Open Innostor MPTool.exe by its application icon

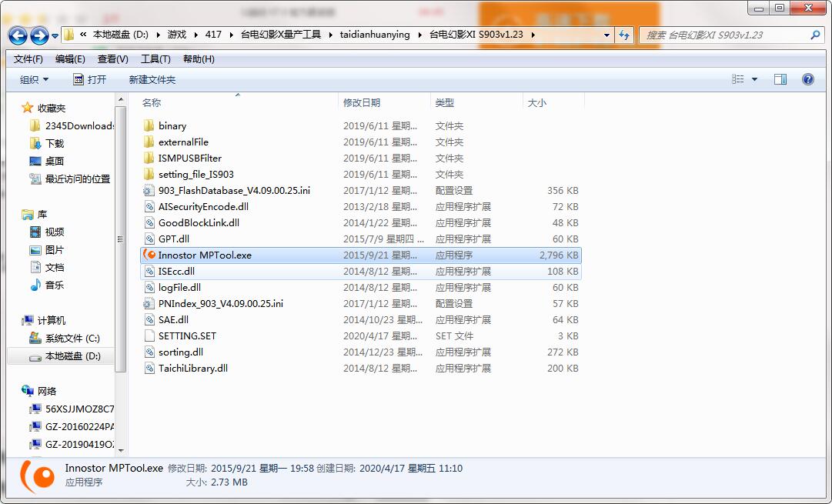point(151,255)
